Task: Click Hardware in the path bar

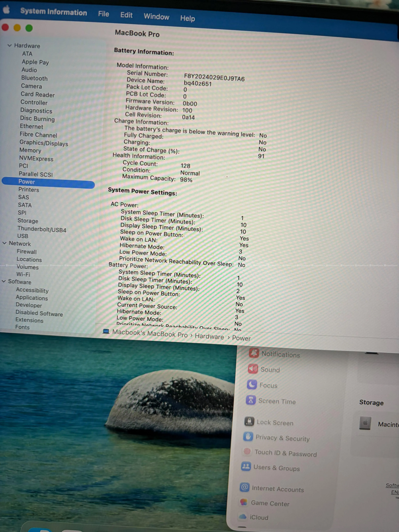Action: tap(209, 336)
